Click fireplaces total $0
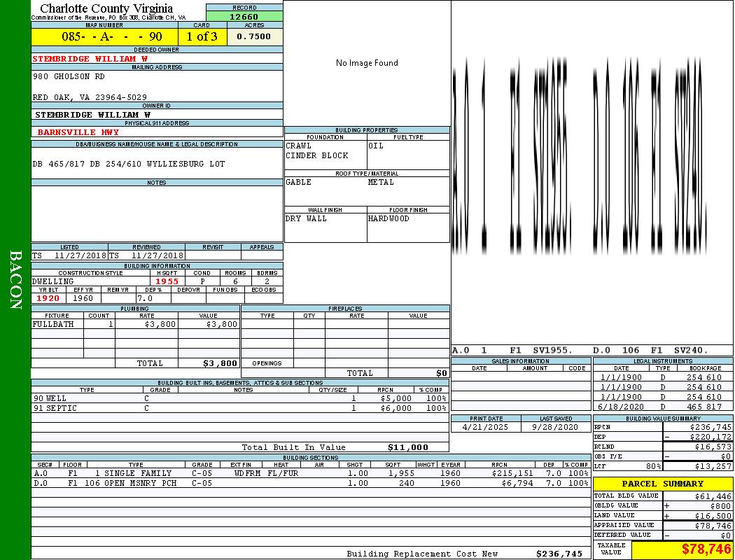This screenshot has height=560, width=735. tap(442, 373)
